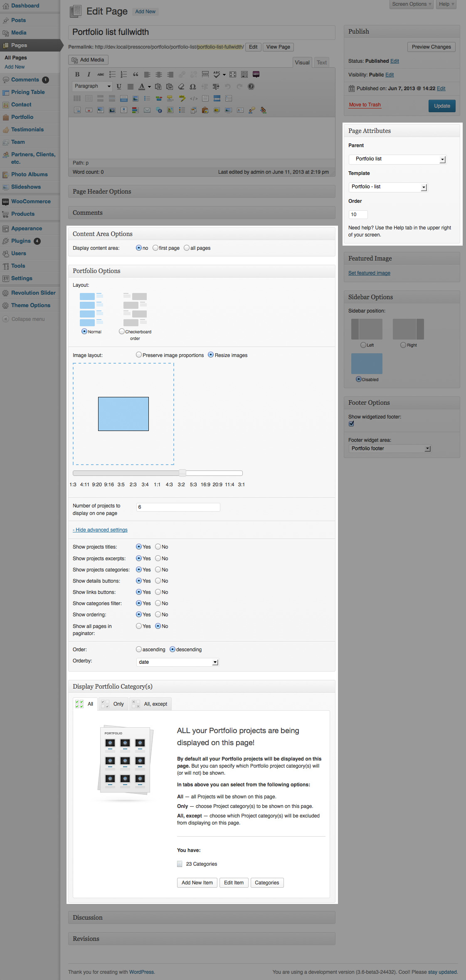The image size is (466, 980).
Task: Toggle bold formatting in editor toolbar
Action: click(x=77, y=74)
